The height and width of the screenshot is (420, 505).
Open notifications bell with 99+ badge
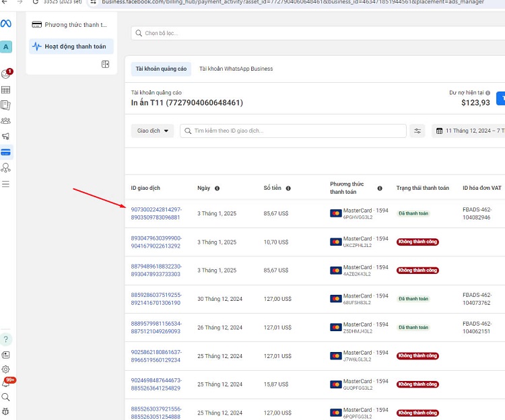pos(7,384)
